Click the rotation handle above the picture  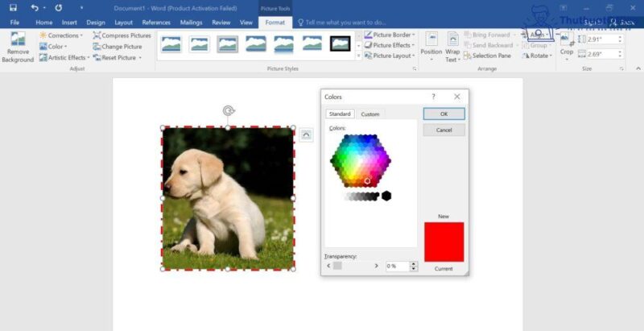tap(228, 110)
